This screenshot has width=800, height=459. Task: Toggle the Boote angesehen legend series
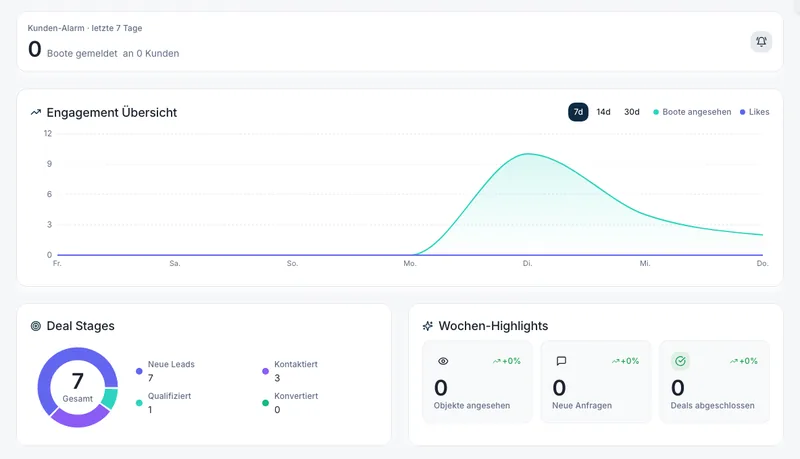(x=692, y=112)
